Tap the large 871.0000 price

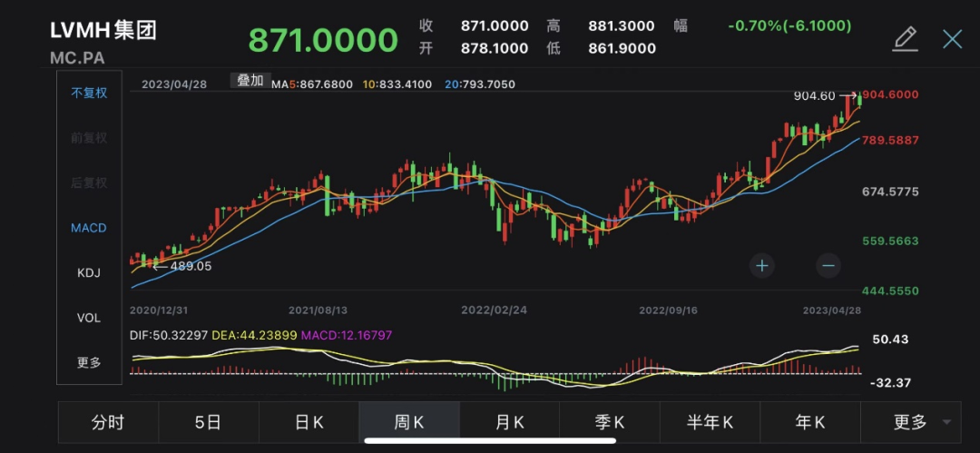point(323,40)
